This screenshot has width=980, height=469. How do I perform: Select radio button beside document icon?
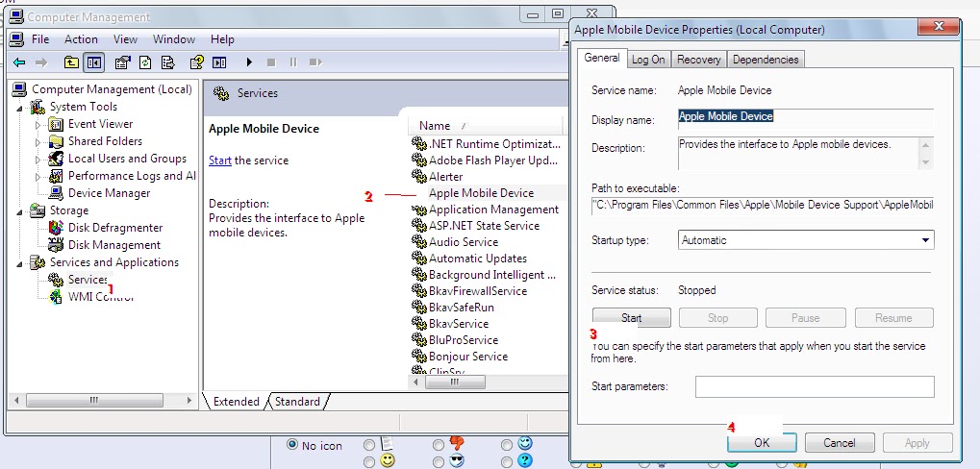click(x=369, y=445)
